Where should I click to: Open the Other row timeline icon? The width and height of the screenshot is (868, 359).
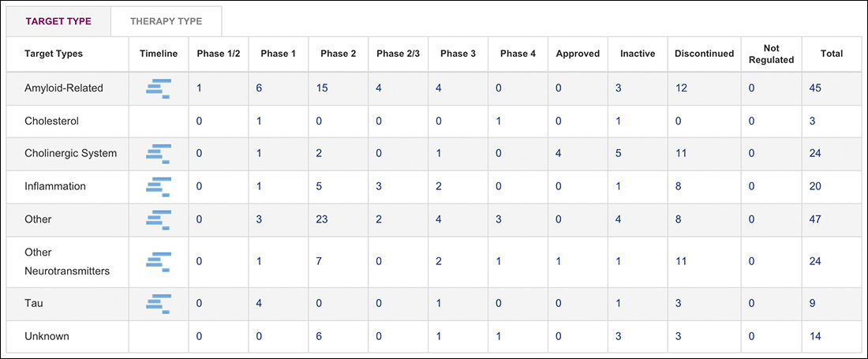159,219
